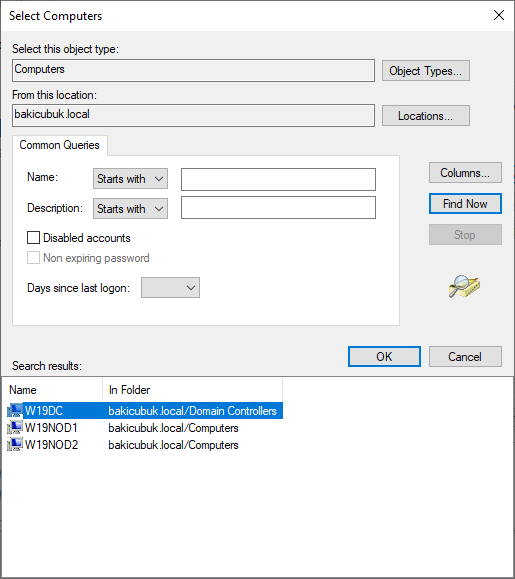Expand the Days since last logon dropdown
Screen dimensions: 515x579
(170, 288)
